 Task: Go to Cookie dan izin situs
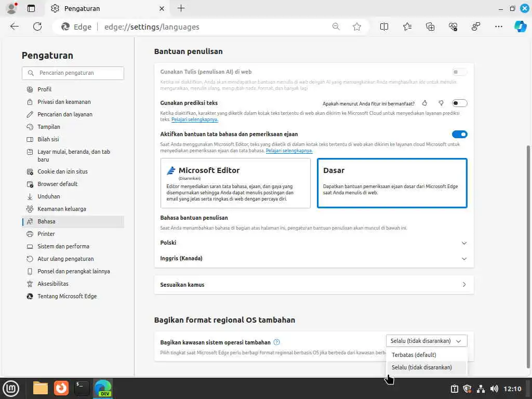click(73, 171)
